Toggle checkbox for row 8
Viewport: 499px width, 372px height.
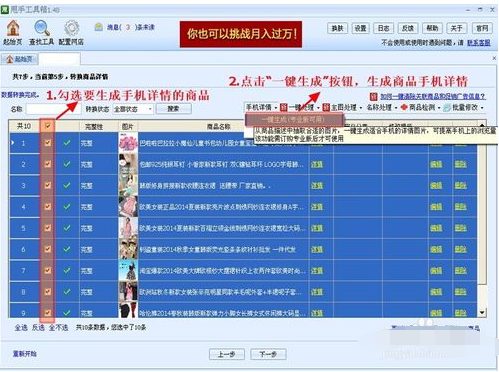(x=48, y=292)
